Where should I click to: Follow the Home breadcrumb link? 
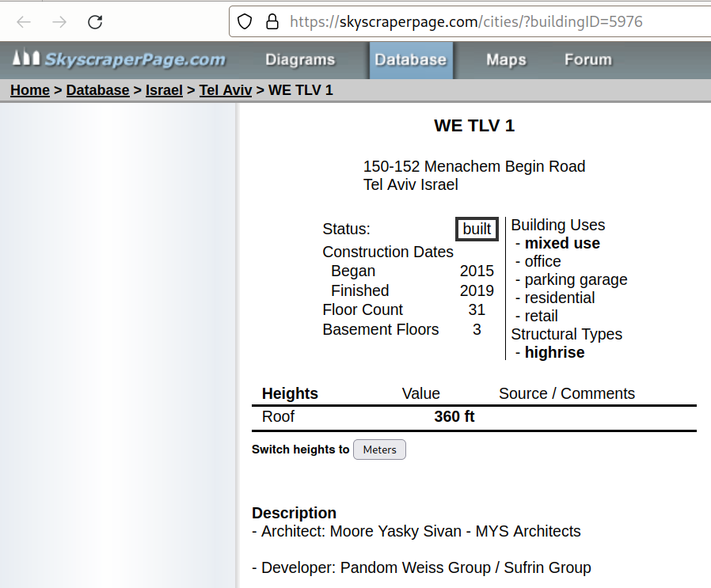pos(30,90)
